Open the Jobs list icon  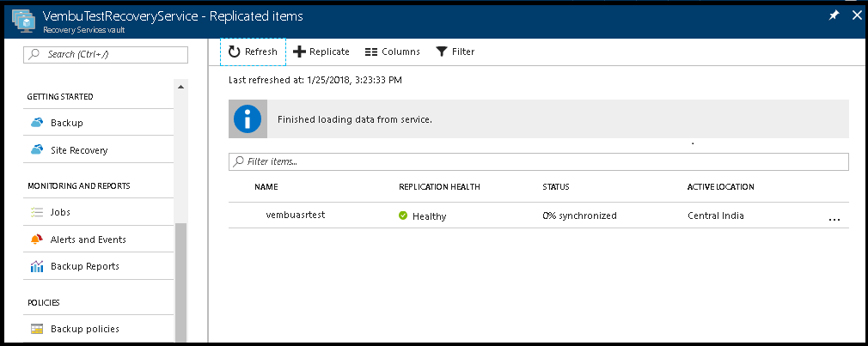[37, 212]
